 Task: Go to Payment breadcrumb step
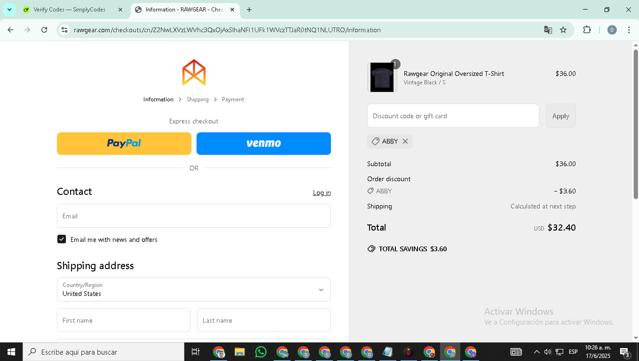[x=233, y=99]
